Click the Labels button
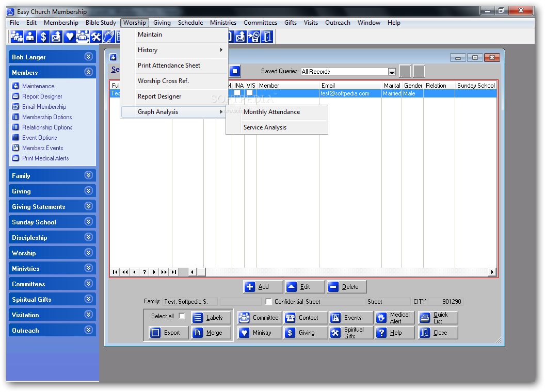Screen dimensions: 545x392 211,318
